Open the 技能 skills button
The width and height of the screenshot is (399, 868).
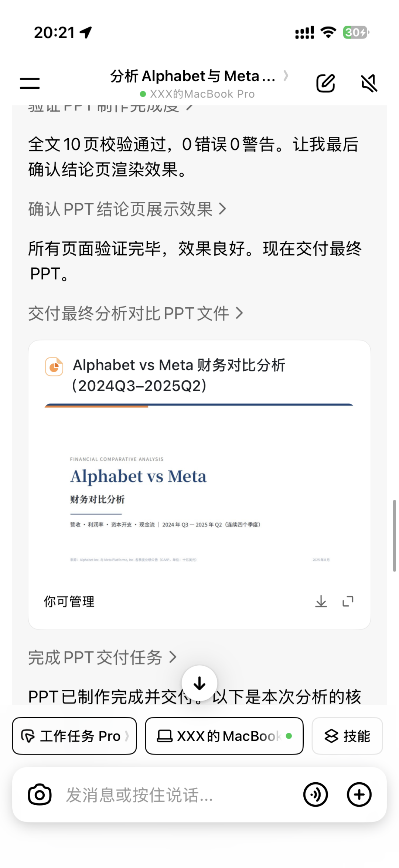pos(347,736)
